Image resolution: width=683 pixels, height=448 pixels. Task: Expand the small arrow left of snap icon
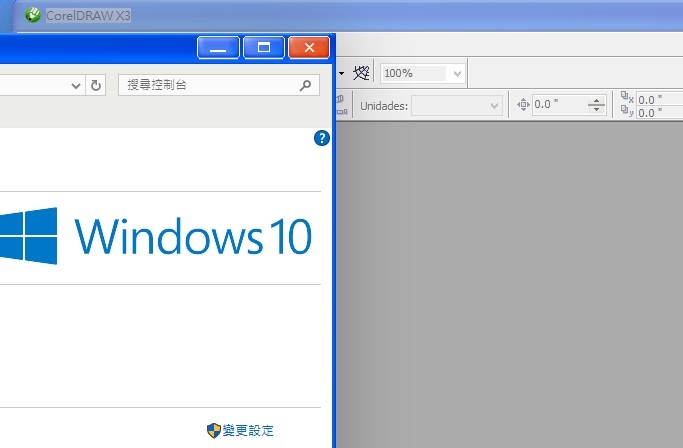point(342,73)
